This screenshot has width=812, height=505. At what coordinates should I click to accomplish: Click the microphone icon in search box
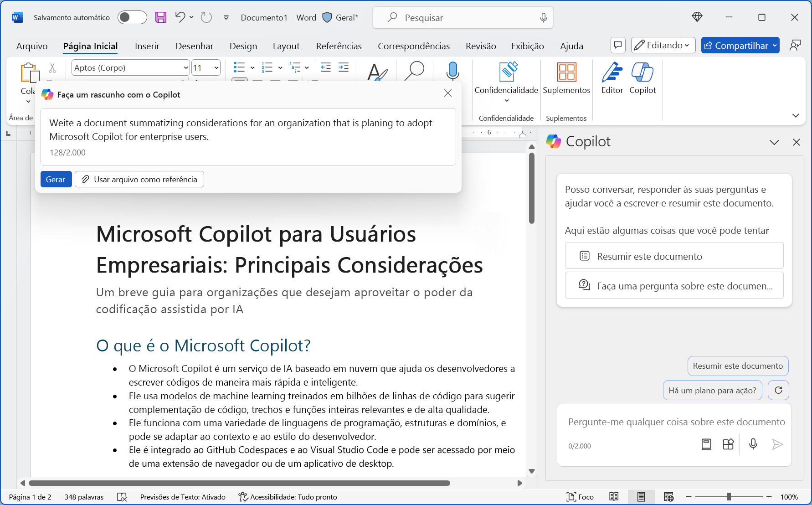pos(543,18)
